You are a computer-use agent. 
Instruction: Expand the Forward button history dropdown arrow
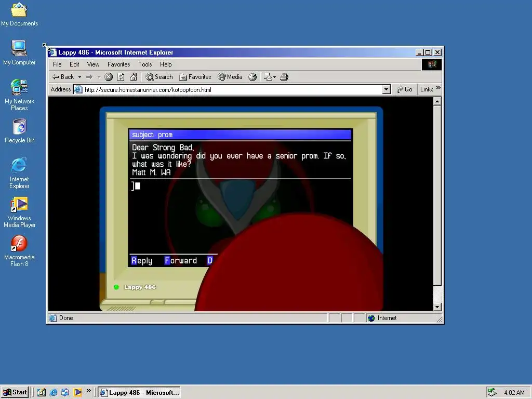click(x=99, y=77)
